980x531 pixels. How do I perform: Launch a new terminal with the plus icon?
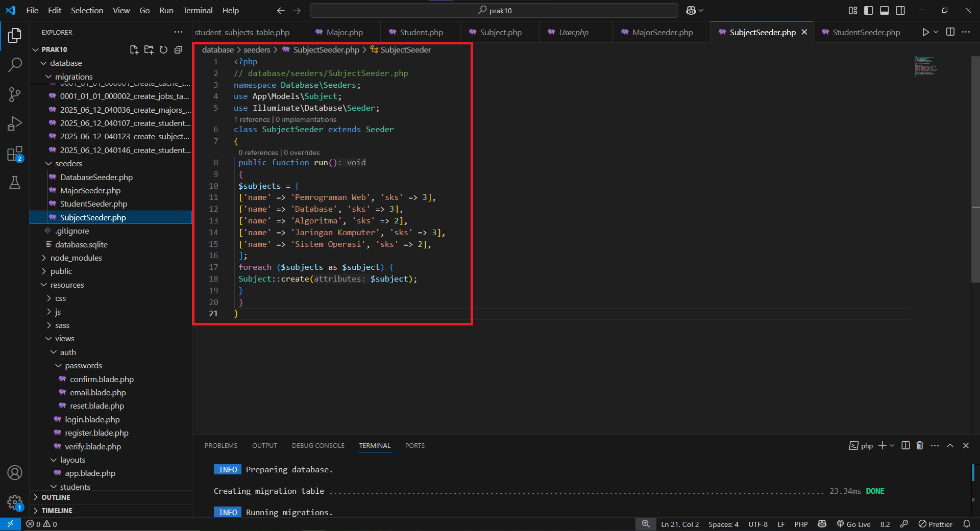(x=882, y=445)
